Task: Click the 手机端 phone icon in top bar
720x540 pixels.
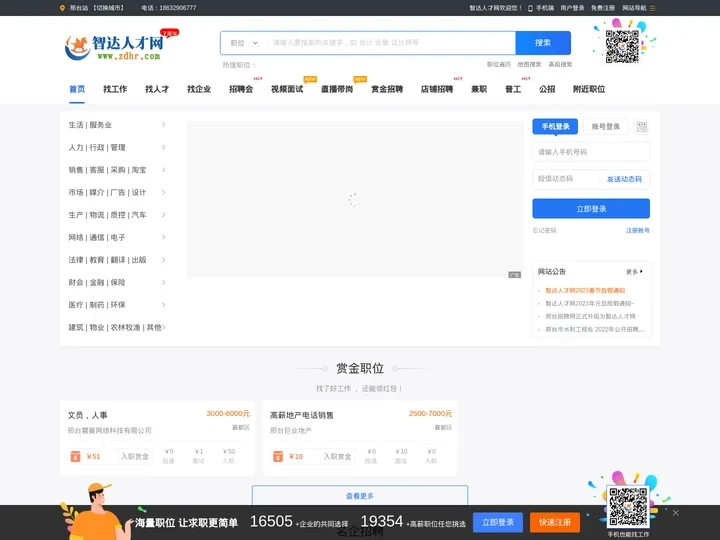Action: [x=530, y=8]
